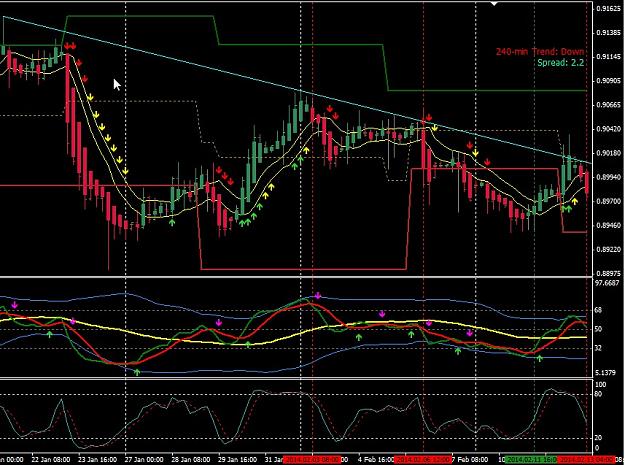Click the 0.91145 price axis value

pyautogui.click(x=608, y=57)
